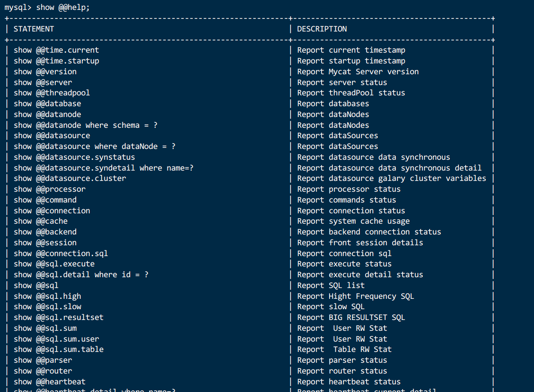Viewport: 534px width, 392px height.
Task: Select 'show @@time.current' statement text
Action: pos(56,50)
